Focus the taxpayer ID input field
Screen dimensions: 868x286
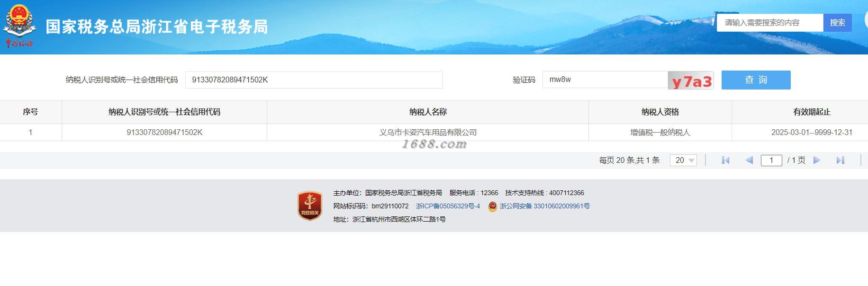314,80
